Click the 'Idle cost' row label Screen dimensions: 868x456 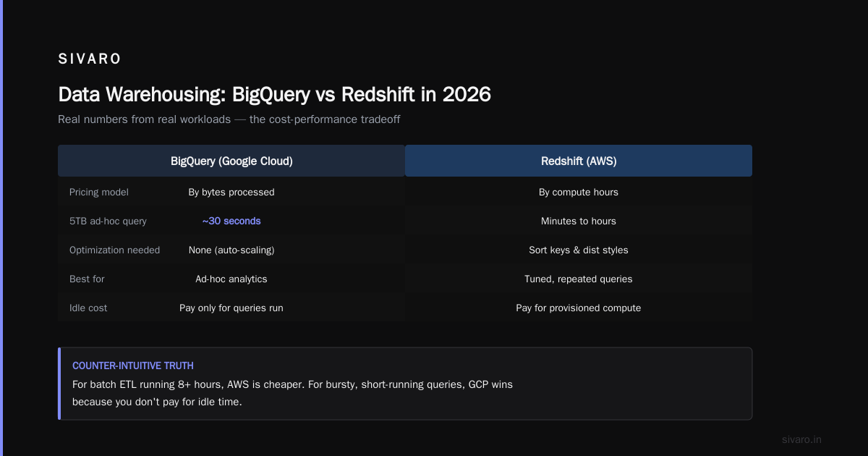[x=88, y=308]
